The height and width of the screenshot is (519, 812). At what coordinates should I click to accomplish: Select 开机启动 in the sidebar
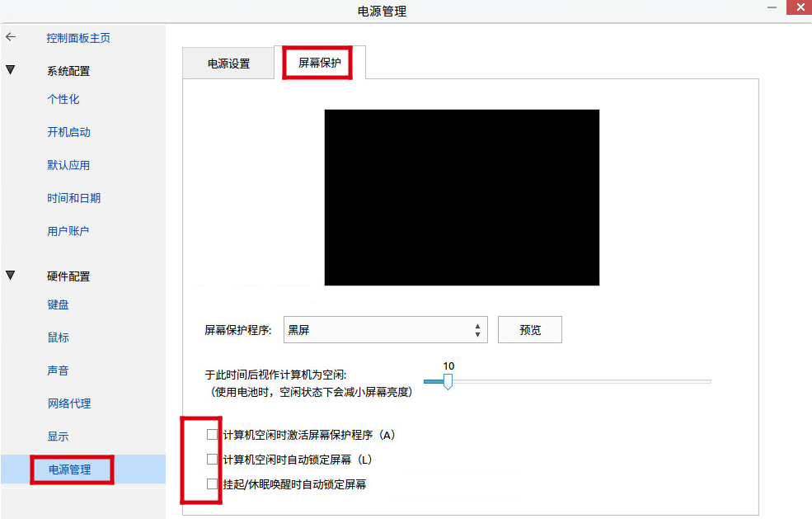pos(68,132)
